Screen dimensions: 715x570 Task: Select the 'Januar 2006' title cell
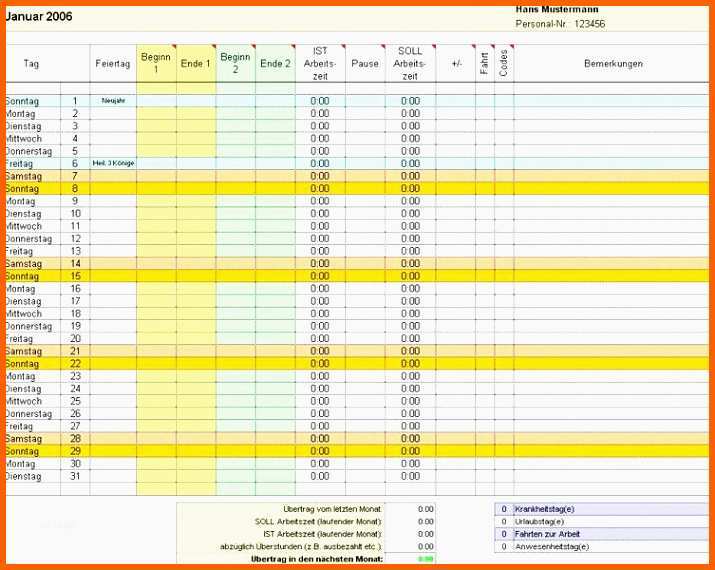pos(39,16)
